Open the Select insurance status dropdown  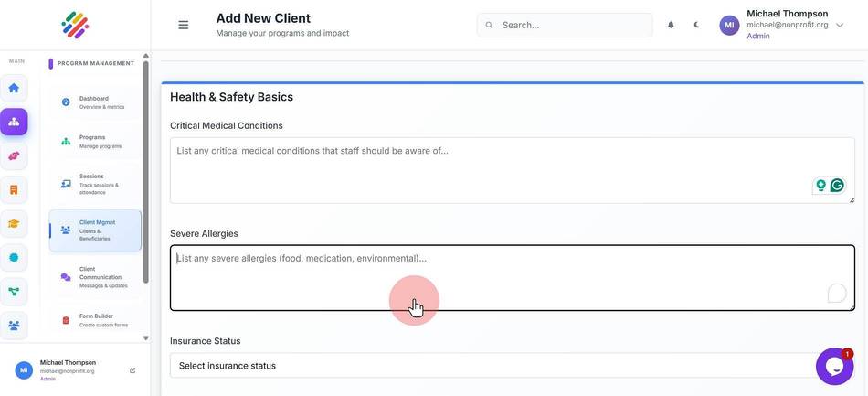[512, 366]
